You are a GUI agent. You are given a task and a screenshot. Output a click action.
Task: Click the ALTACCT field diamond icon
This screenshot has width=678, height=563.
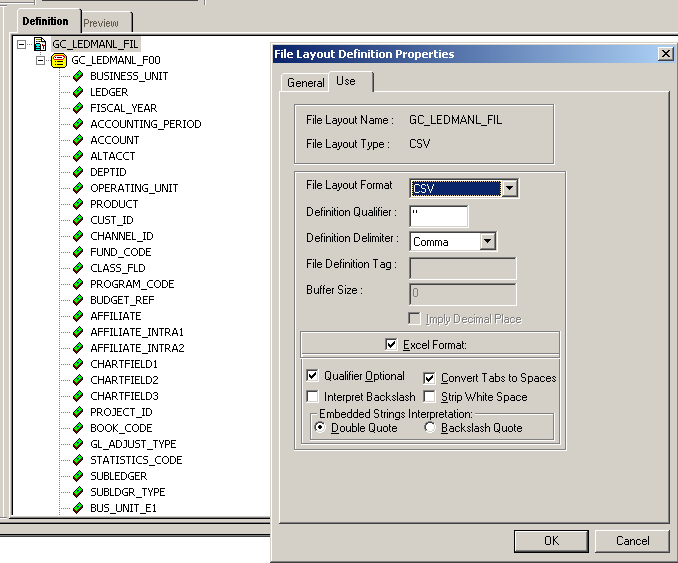click(78, 156)
